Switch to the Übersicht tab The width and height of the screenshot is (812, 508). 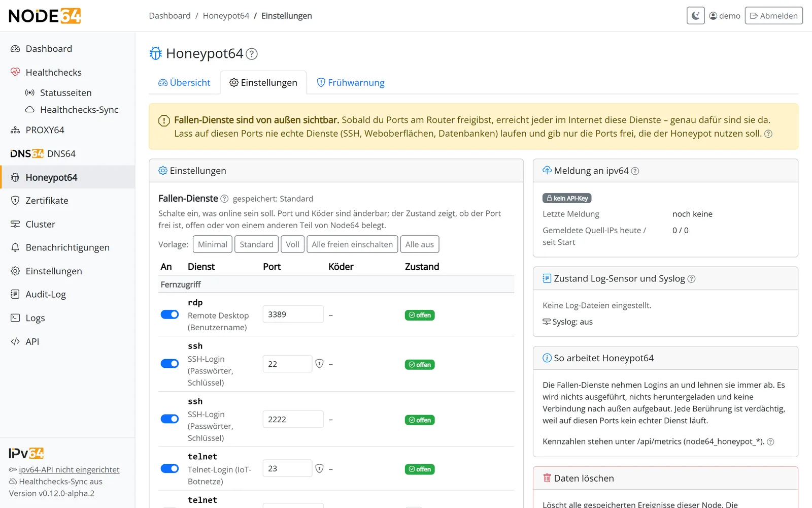click(184, 83)
